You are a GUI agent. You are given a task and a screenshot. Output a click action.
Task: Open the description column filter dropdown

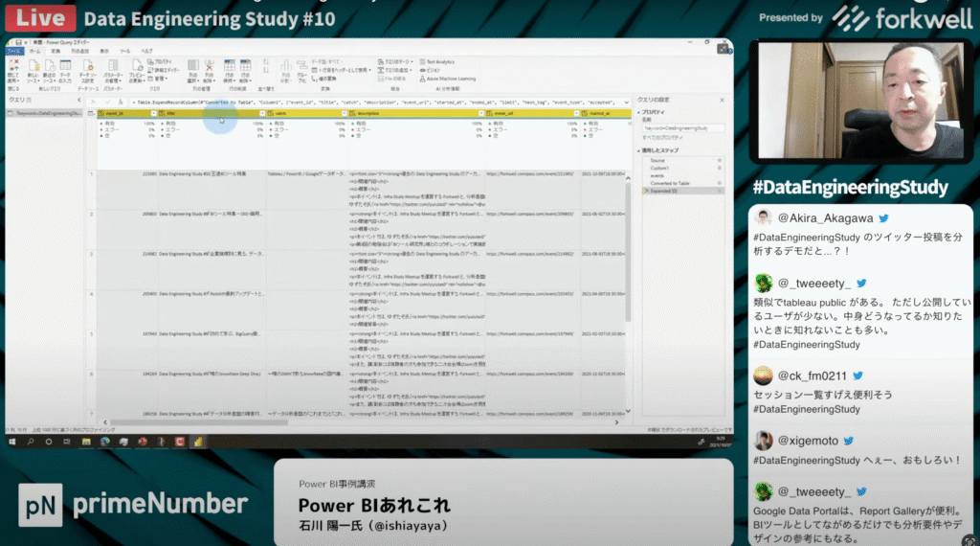coord(480,113)
